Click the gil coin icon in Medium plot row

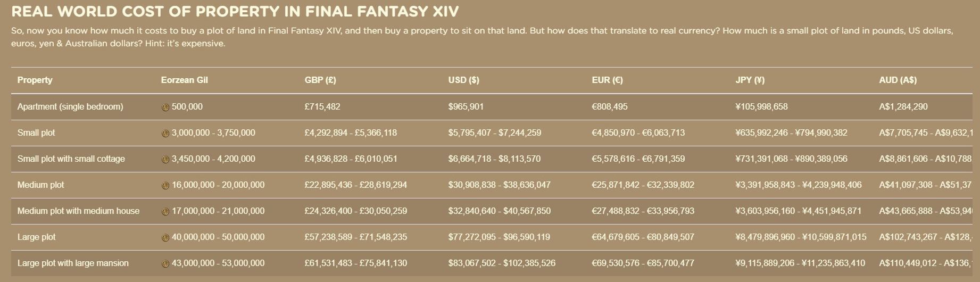point(165,185)
